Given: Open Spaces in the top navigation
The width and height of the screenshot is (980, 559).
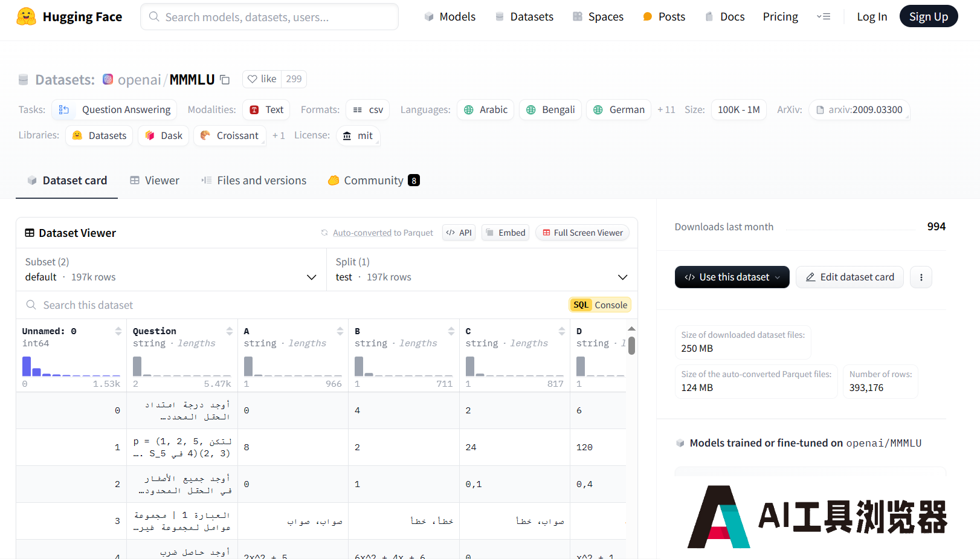Looking at the screenshot, I should (x=598, y=17).
